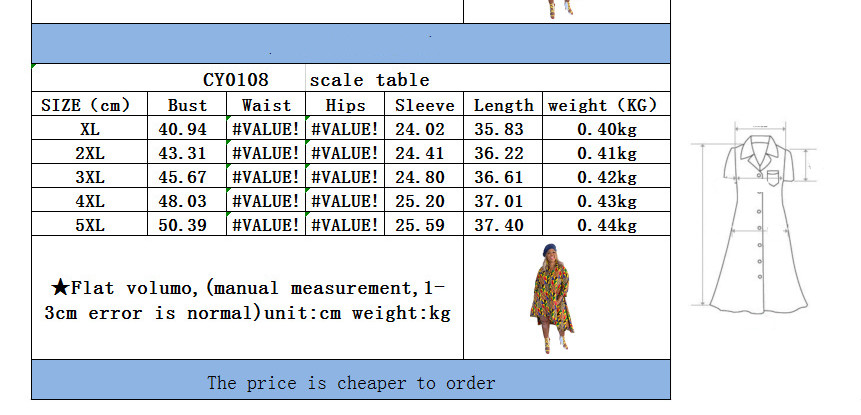861x415 pixels.
Task: Click the XL size row label
Action: 90,129
